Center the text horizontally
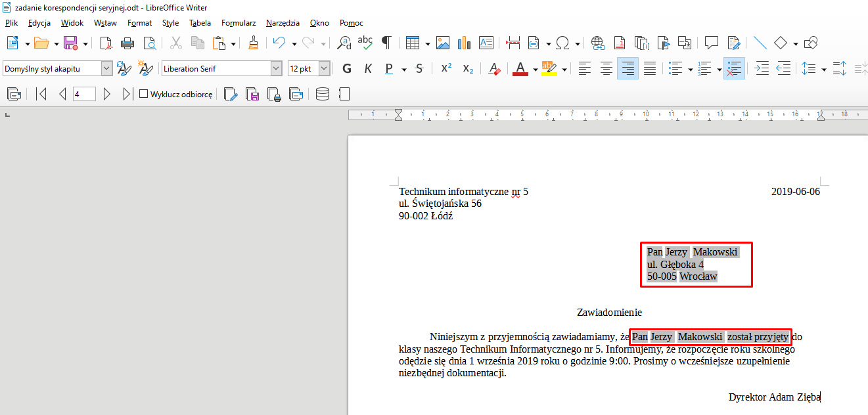 tap(606, 68)
